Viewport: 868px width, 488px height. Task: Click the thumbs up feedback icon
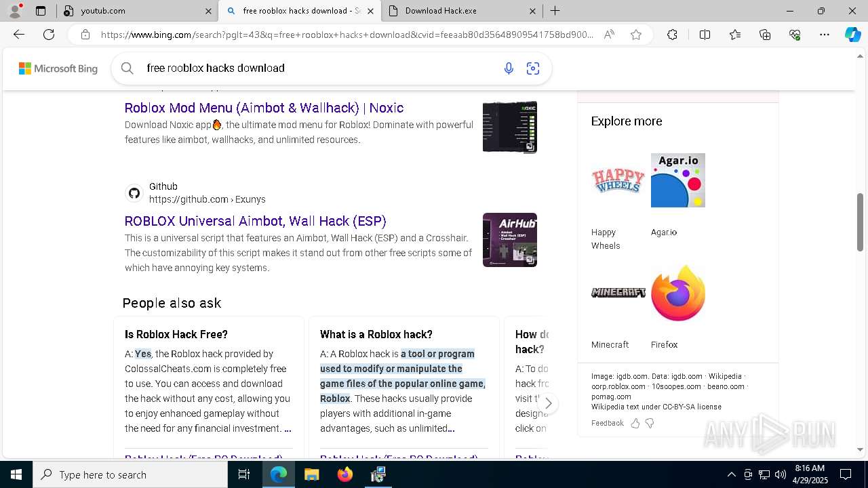coord(635,423)
